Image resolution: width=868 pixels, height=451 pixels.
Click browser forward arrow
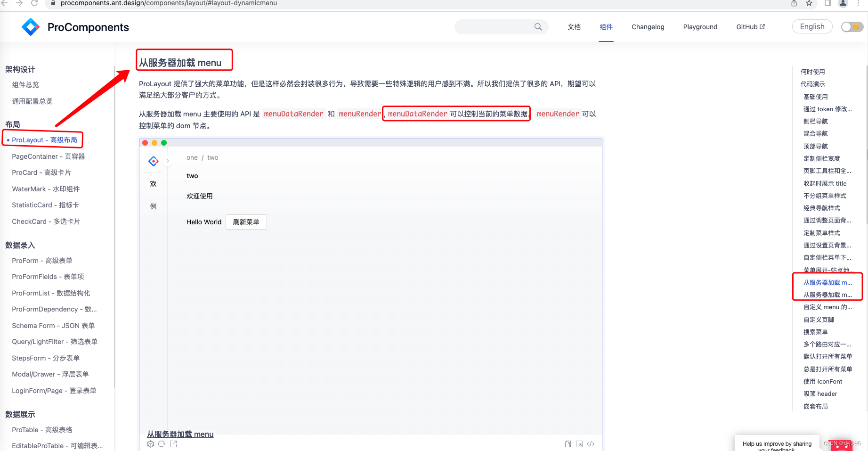(19, 3)
